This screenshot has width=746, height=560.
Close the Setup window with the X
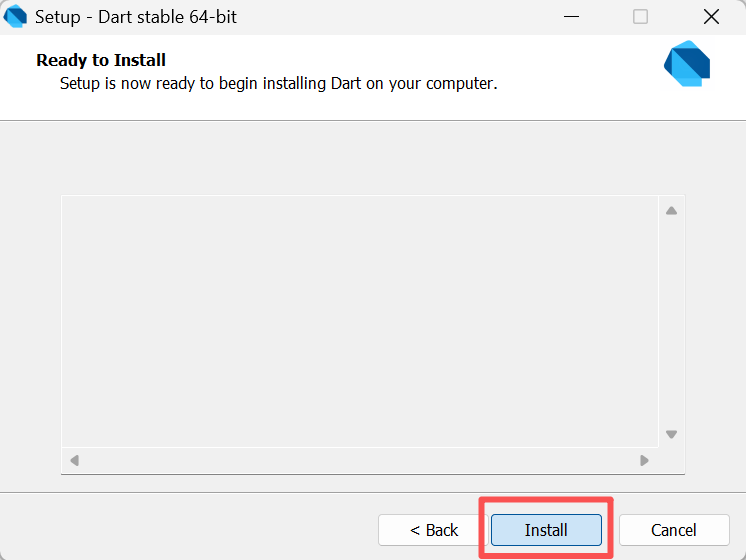click(711, 17)
